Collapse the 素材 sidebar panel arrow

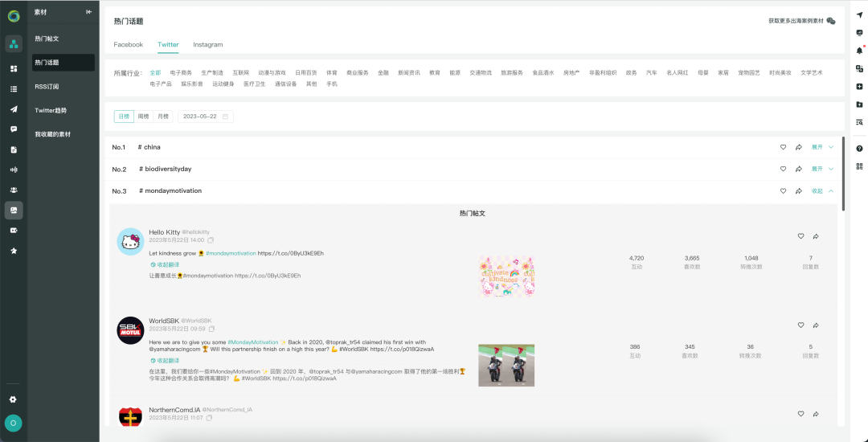pyautogui.click(x=88, y=12)
